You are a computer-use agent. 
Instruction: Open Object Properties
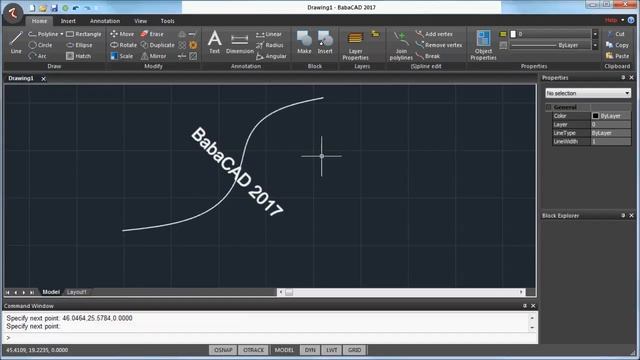(x=483, y=46)
